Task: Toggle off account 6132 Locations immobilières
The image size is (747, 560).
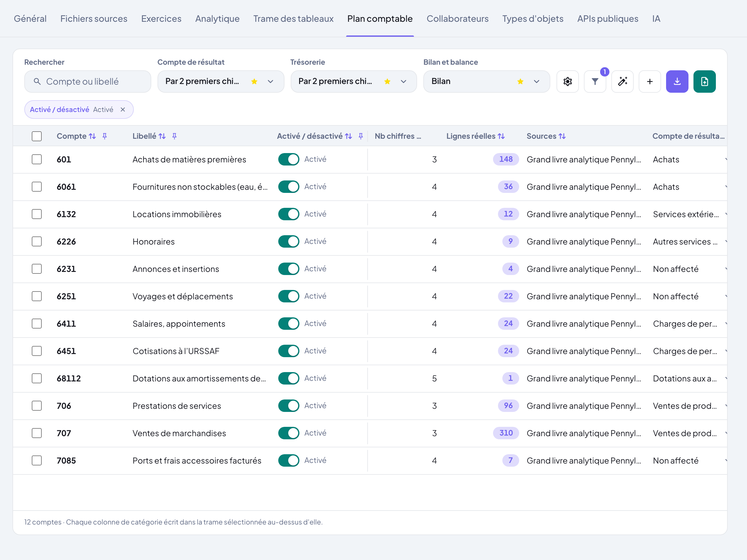Action: (289, 214)
